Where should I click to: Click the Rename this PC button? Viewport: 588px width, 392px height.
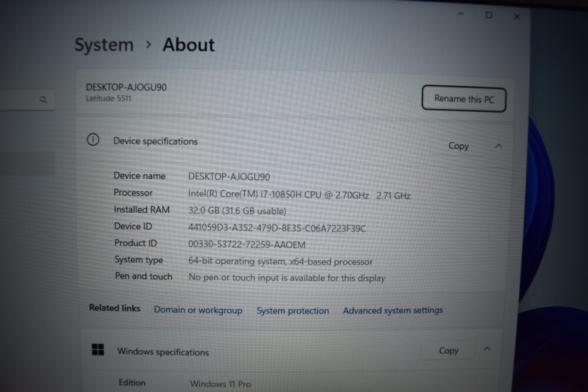[x=464, y=99]
